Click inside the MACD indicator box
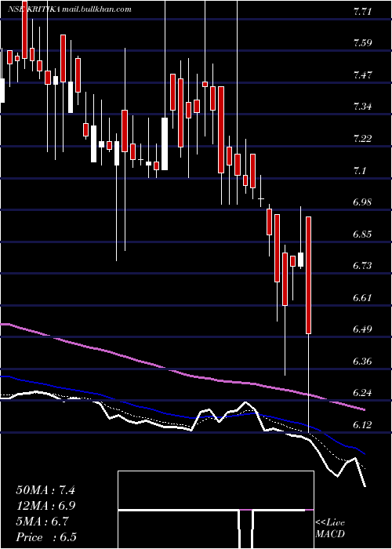 tap(216, 510)
